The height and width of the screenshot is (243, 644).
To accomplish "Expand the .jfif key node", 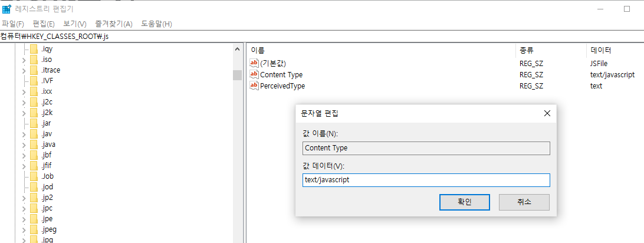I will tap(24, 166).
